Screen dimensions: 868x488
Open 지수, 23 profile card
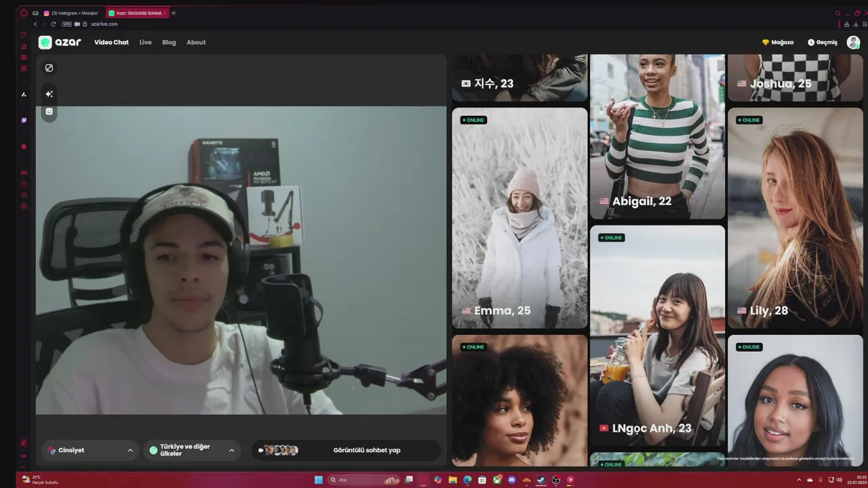click(519, 78)
